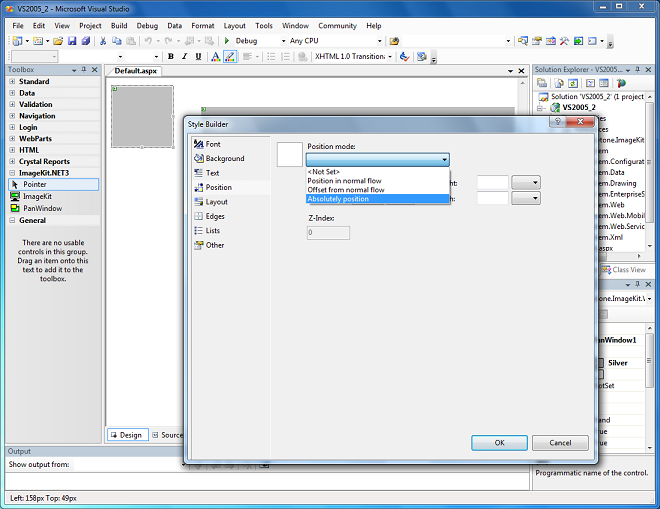Expand the WebParts toolbox group

(12, 139)
